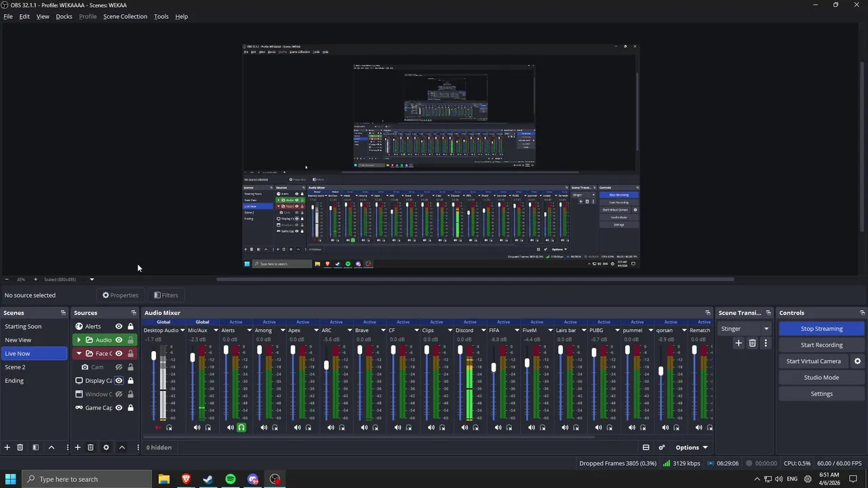Screen dimensions: 868x488
Task: Zoom in preview with plus icon
Action: coord(35,279)
